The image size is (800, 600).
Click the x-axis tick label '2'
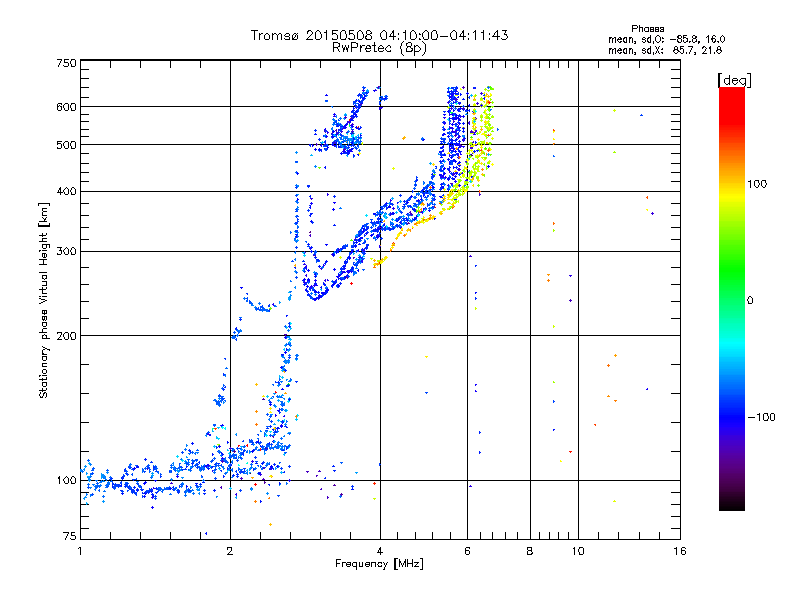pyautogui.click(x=230, y=551)
